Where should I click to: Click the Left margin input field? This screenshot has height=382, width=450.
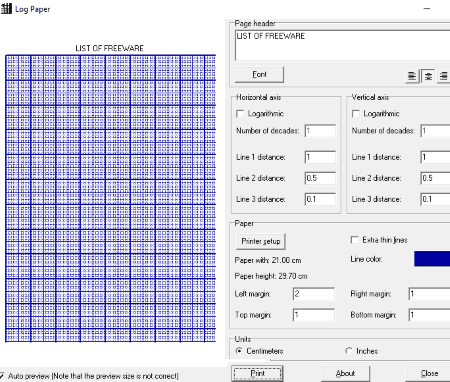[314, 294]
